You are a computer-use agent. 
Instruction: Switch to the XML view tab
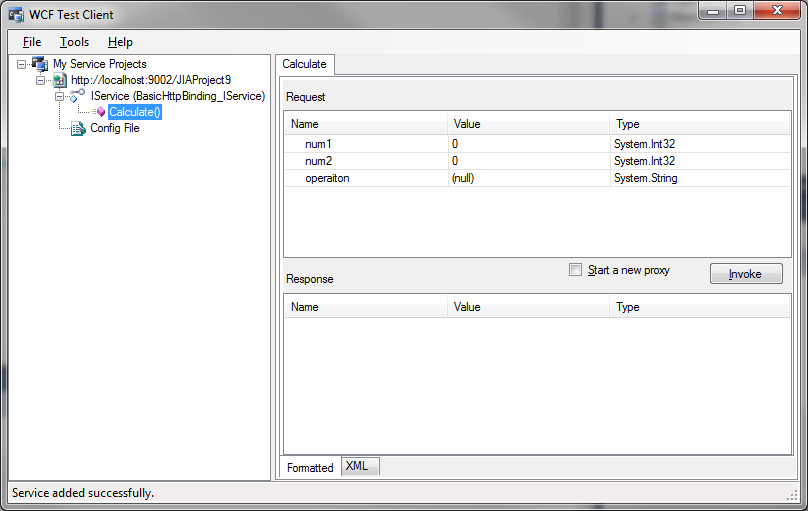(360, 466)
